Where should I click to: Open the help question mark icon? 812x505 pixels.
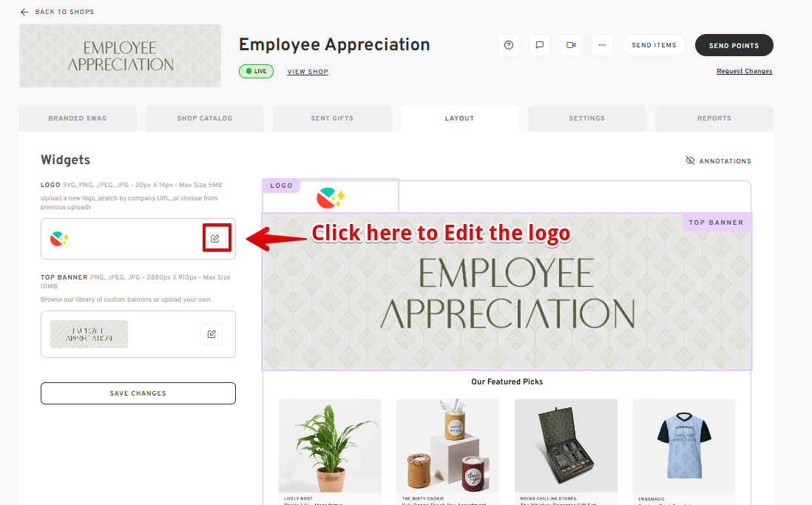pyautogui.click(x=509, y=45)
